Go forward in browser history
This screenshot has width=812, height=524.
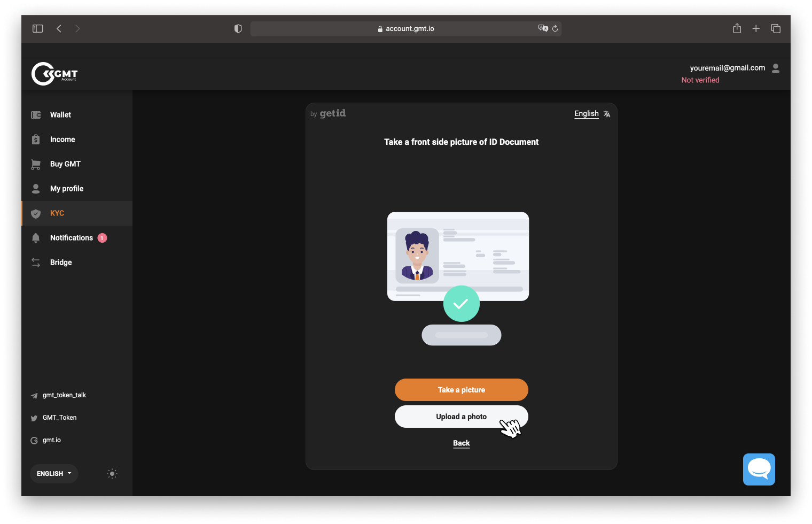click(77, 28)
